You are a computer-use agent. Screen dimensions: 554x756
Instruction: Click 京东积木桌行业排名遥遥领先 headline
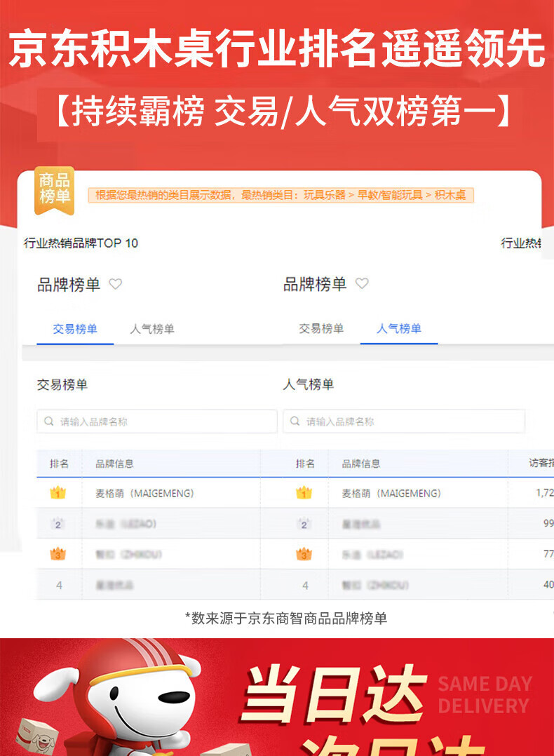pyautogui.click(x=277, y=48)
